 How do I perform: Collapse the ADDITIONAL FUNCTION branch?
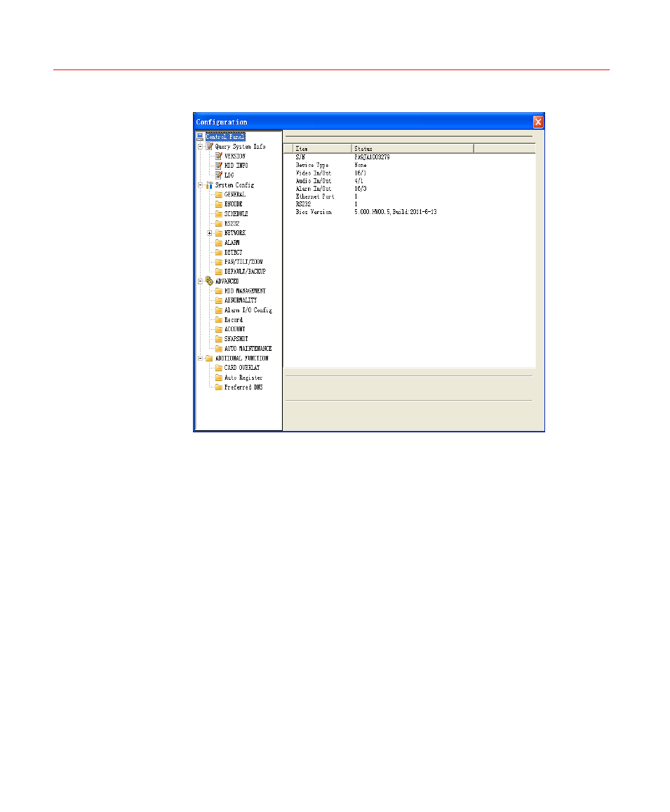[x=201, y=359]
